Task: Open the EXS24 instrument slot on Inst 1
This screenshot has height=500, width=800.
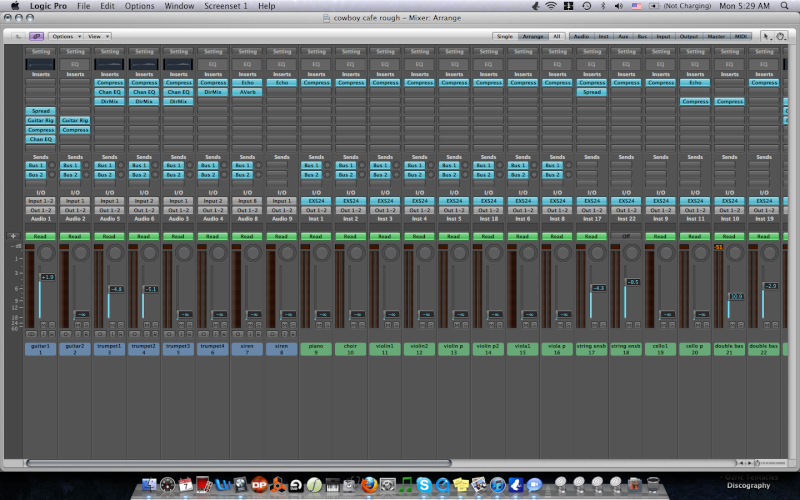Action: coord(316,201)
